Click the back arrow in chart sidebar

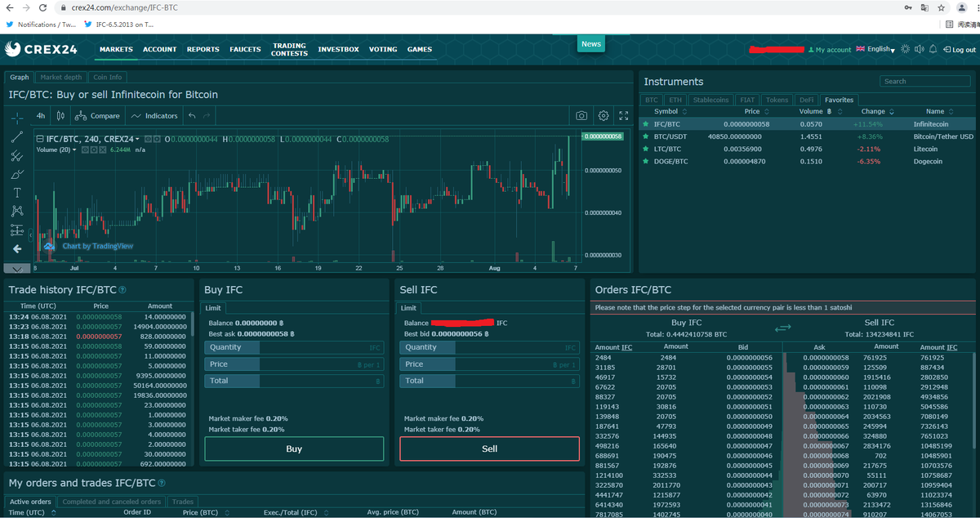[17, 248]
